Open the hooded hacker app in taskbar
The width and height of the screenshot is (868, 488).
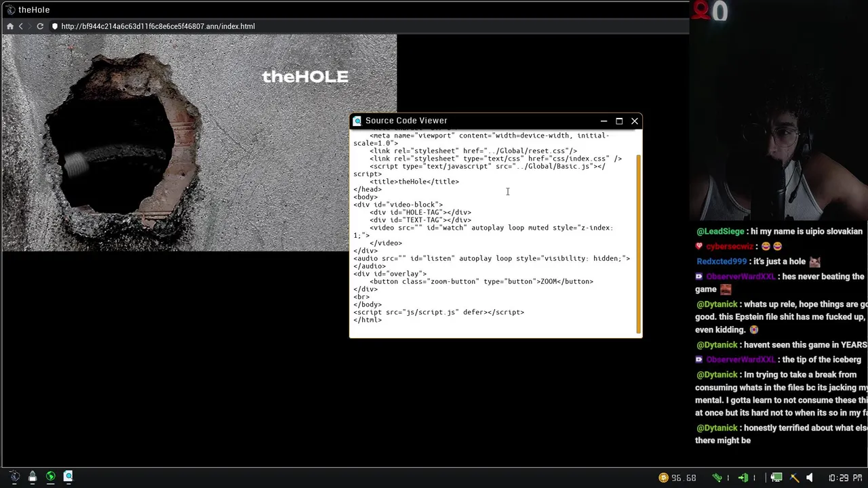tap(32, 477)
